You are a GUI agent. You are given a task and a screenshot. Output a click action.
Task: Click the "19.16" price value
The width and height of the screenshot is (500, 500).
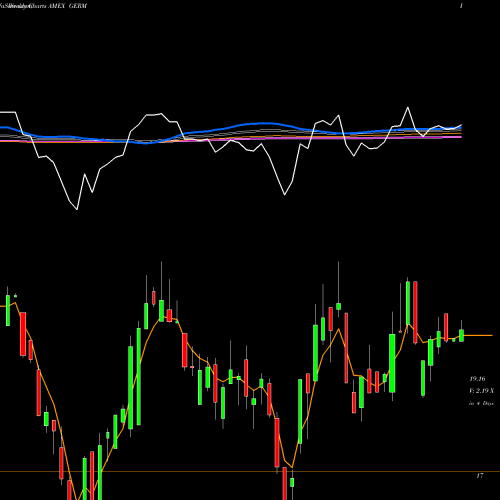[x=477, y=379]
